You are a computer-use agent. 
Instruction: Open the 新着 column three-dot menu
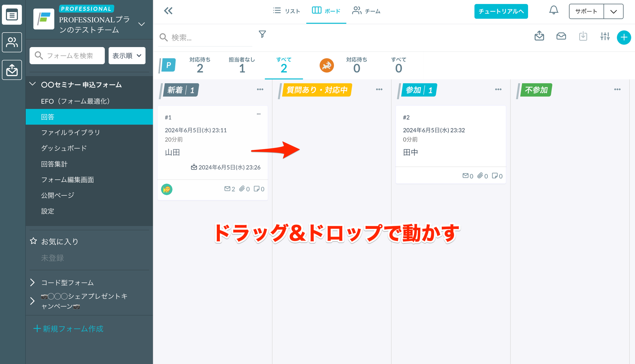(260, 90)
